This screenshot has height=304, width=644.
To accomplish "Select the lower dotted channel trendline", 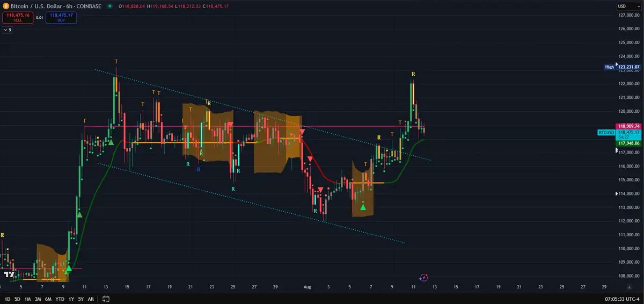I will pos(251,203).
